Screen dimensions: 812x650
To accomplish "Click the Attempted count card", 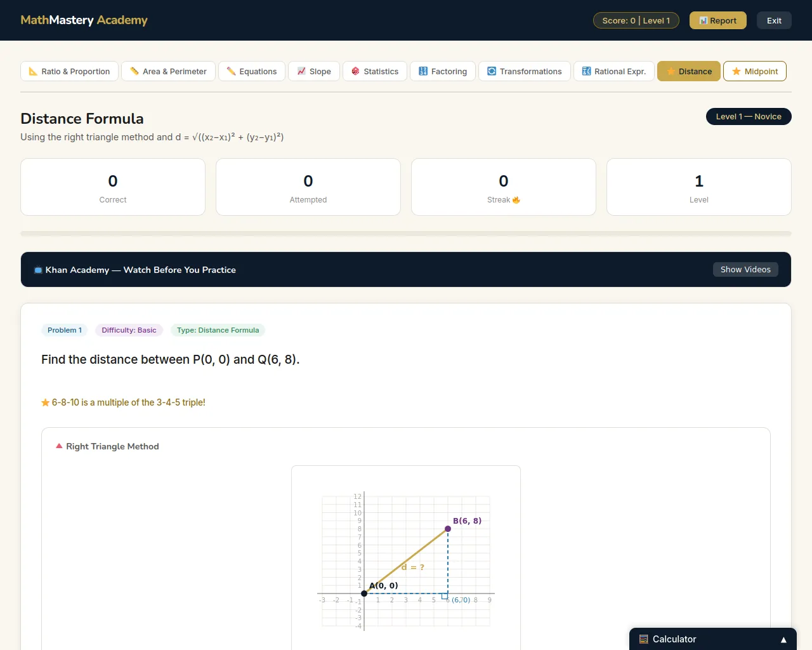I will pos(308,187).
